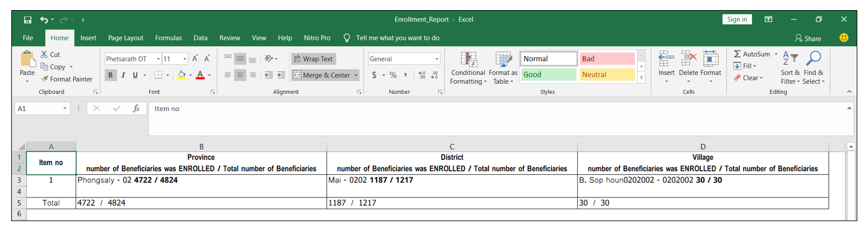Toggle align left
868x233 pixels.
tap(227, 75)
